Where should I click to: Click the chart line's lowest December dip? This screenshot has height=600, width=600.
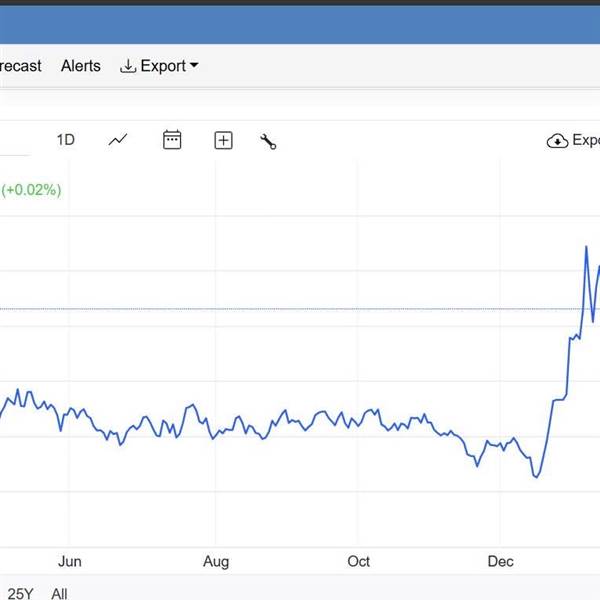coord(536,476)
